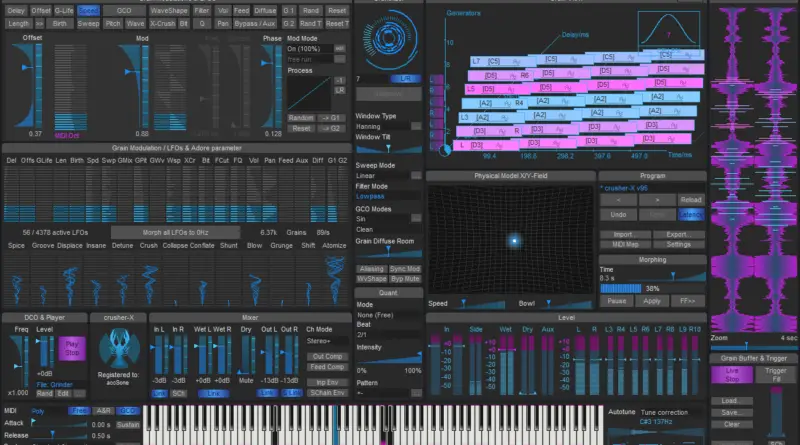This screenshot has height=445, width=800.
Task: Click the >> button next to Length
Action: click(39, 23)
